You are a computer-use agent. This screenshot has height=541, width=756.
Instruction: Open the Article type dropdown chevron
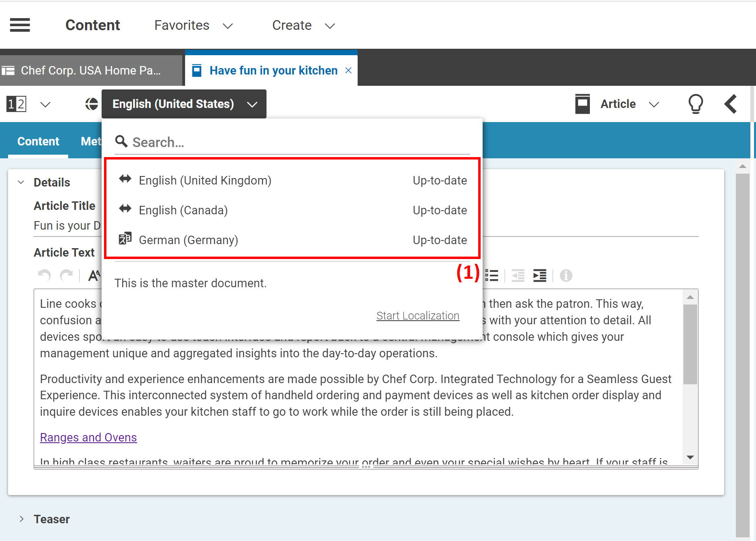point(654,104)
